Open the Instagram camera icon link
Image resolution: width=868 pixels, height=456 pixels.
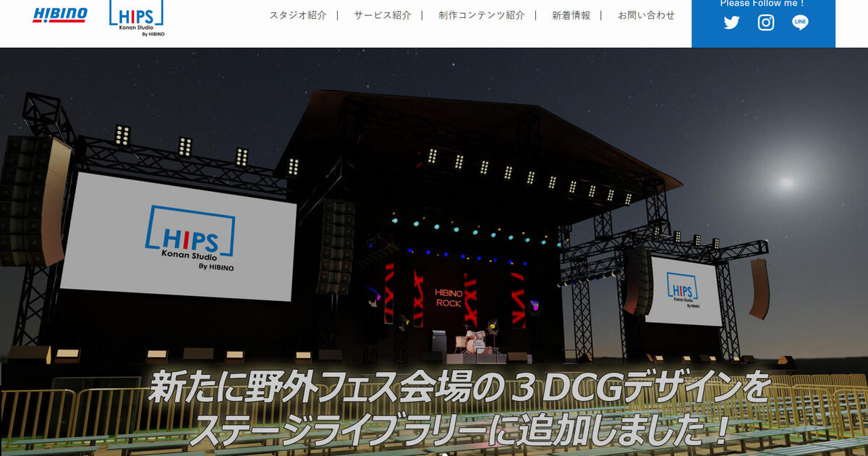point(766,22)
